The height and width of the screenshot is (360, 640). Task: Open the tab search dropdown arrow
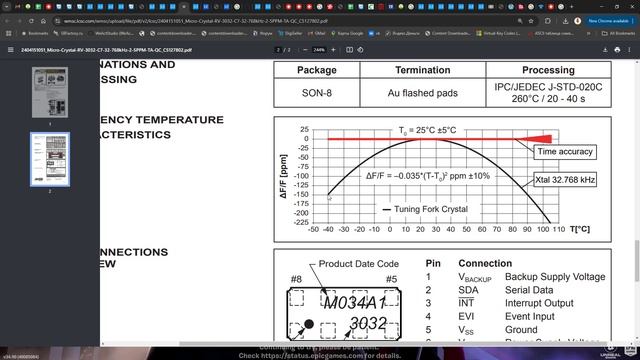(7, 7)
